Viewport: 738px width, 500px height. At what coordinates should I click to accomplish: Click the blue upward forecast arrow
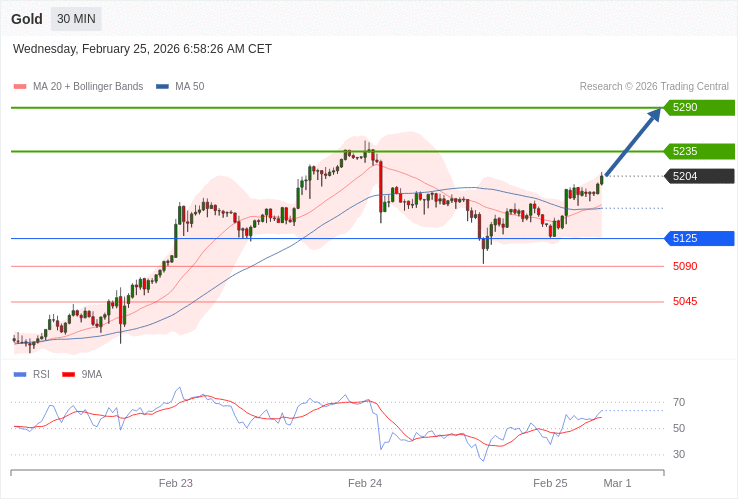[634, 141]
